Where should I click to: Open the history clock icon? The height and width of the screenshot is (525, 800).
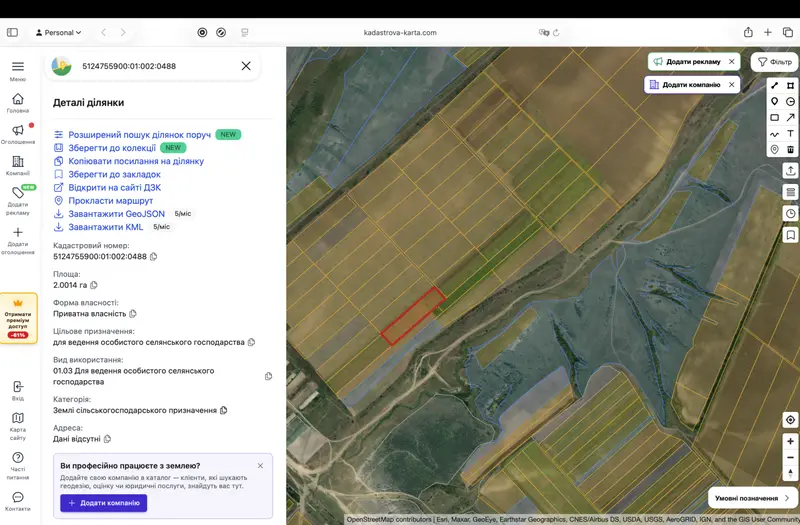tap(790, 214)
